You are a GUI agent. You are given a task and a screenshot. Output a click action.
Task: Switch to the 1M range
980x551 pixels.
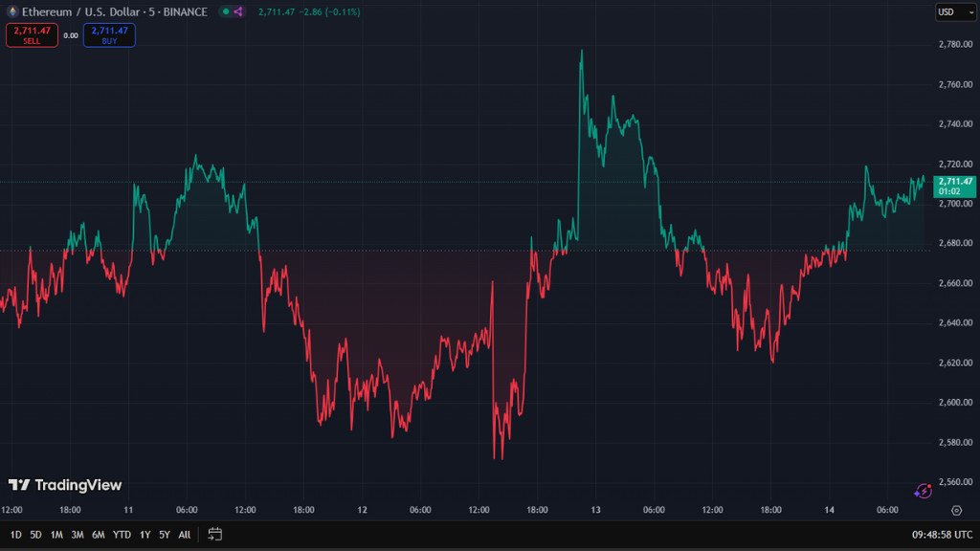(56, 534)
